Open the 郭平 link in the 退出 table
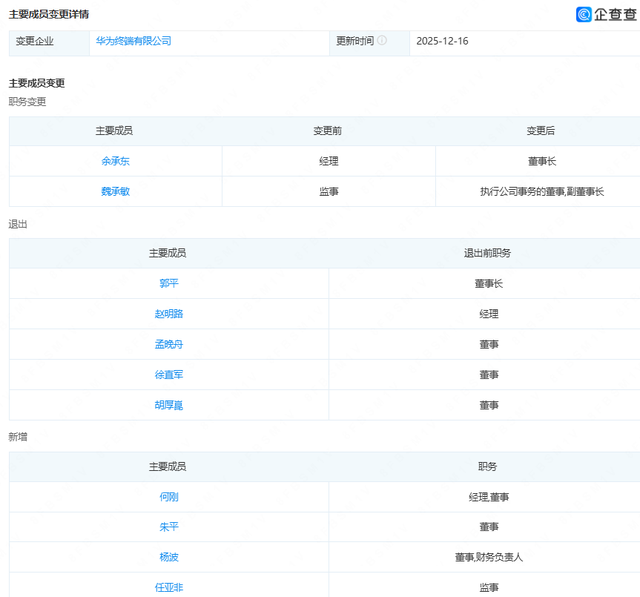This screenshot has height=597, width=640. pos(169,283)
